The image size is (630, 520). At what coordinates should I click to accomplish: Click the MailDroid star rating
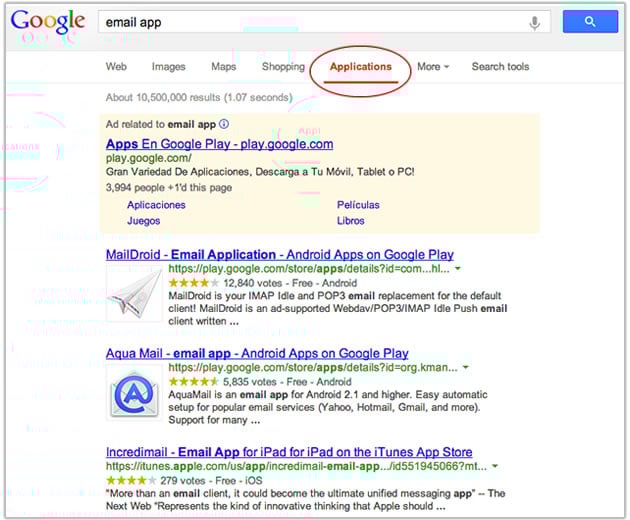pos(194,283)
